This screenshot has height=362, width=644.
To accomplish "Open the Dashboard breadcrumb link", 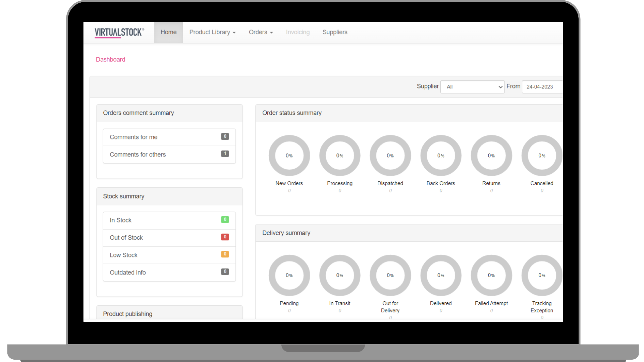I will [110, 59].
